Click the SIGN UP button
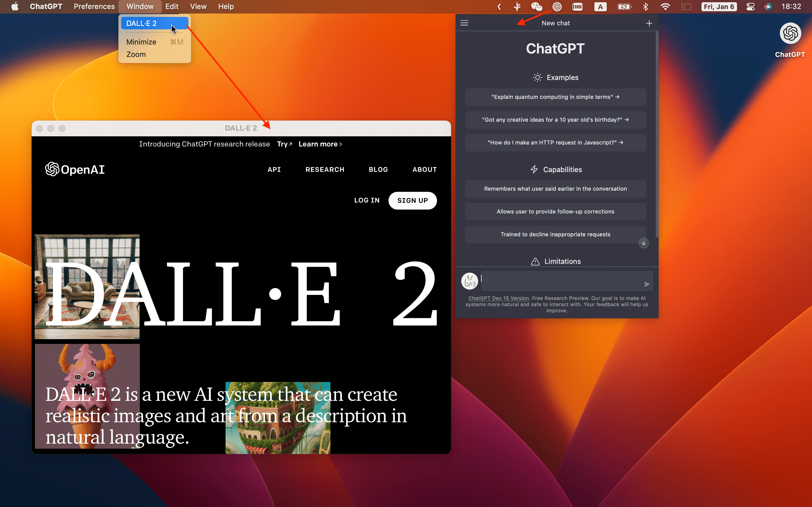This screenshot has height=507, width=812. 412,200
